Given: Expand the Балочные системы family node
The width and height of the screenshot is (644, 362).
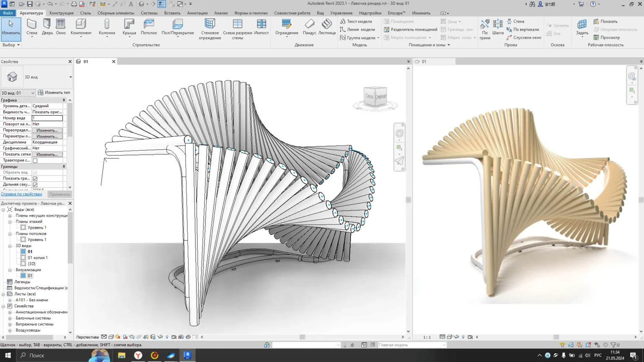Looking at the screenshot, I should [10, 318].
